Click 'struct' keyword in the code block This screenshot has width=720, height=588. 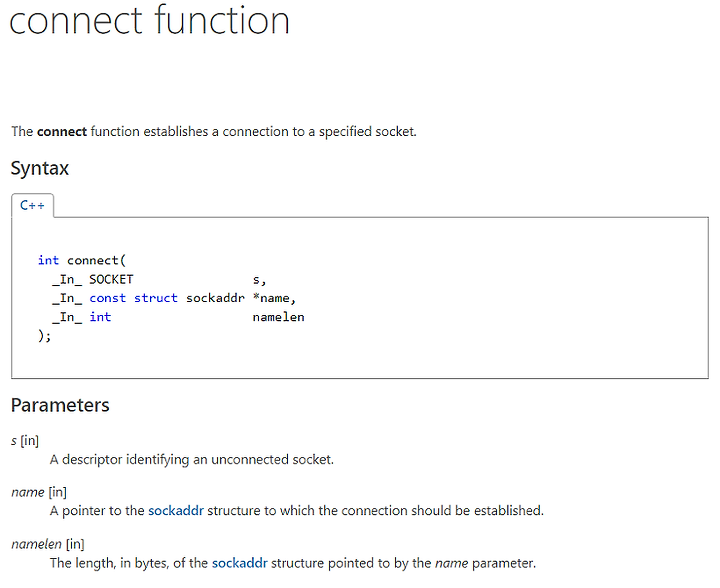156,298
